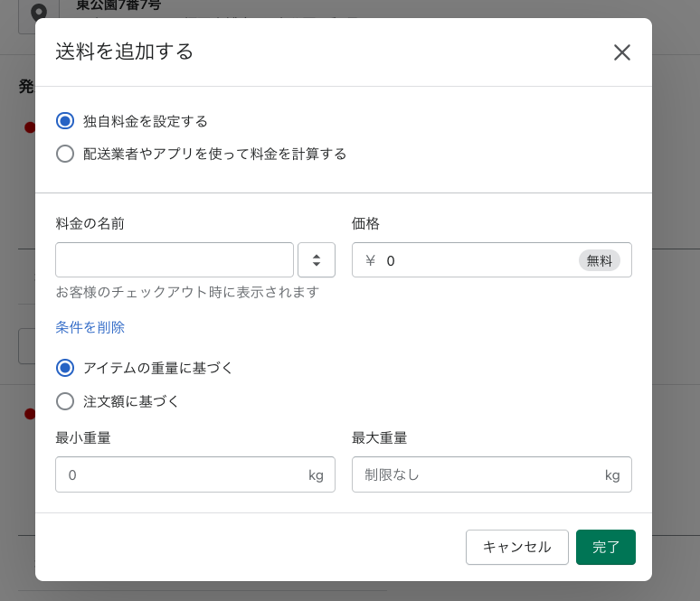This screenshot has width=700, height=601.
Task: Click kg unit in 最小重量 field
Action: click(x=316, y=475)
